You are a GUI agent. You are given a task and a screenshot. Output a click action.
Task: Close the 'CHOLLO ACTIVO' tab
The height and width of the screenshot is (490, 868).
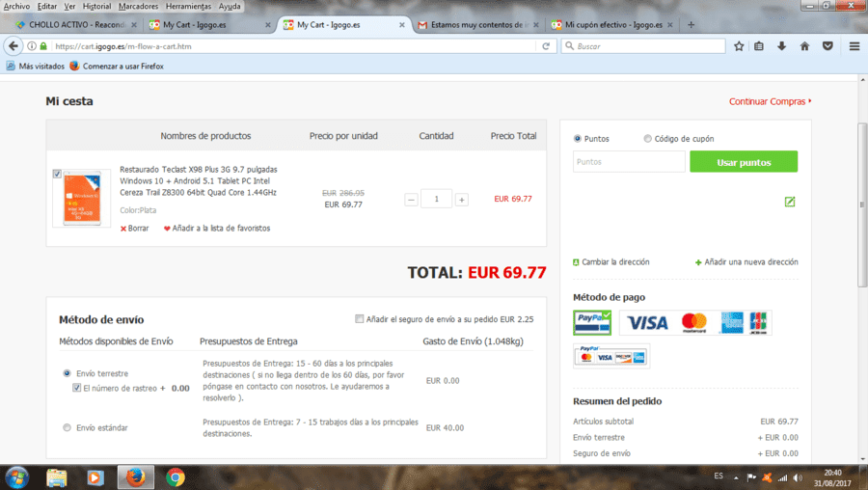point(134,25)
